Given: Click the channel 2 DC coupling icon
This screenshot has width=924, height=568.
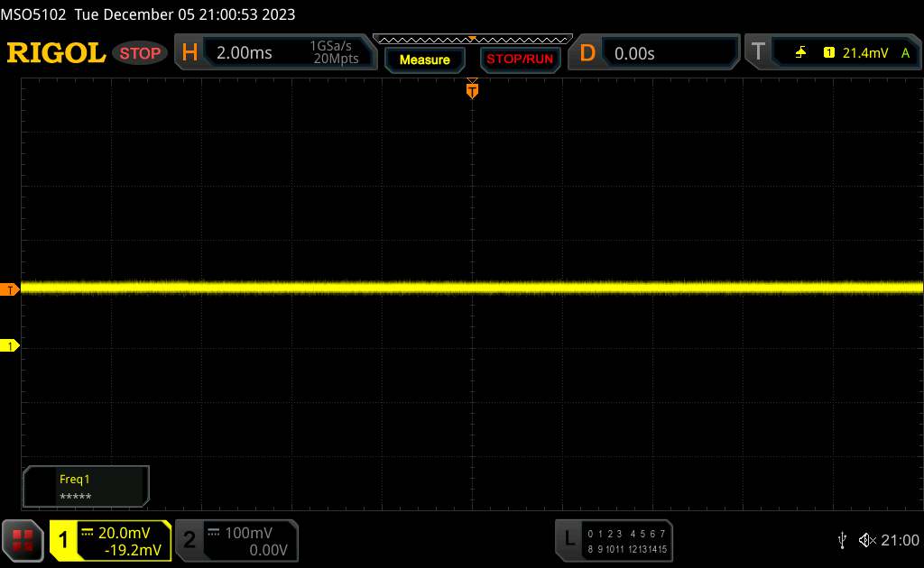Looking at the screenshot, I should pyautogui.click(x=213, y=532).
